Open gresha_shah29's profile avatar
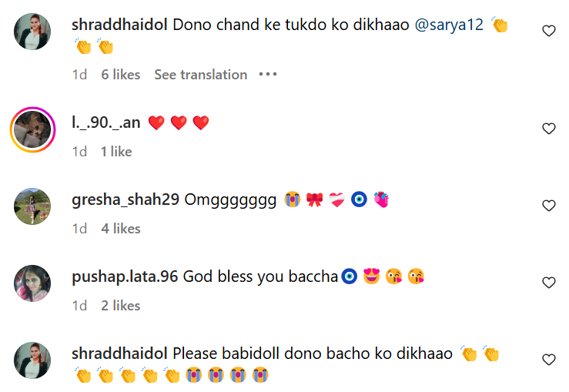 (32, 206)
